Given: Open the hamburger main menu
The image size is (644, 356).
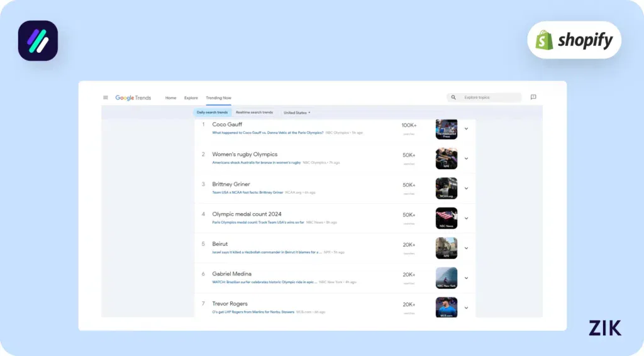Looking at the screenshot, I should [x=106, y=97].
